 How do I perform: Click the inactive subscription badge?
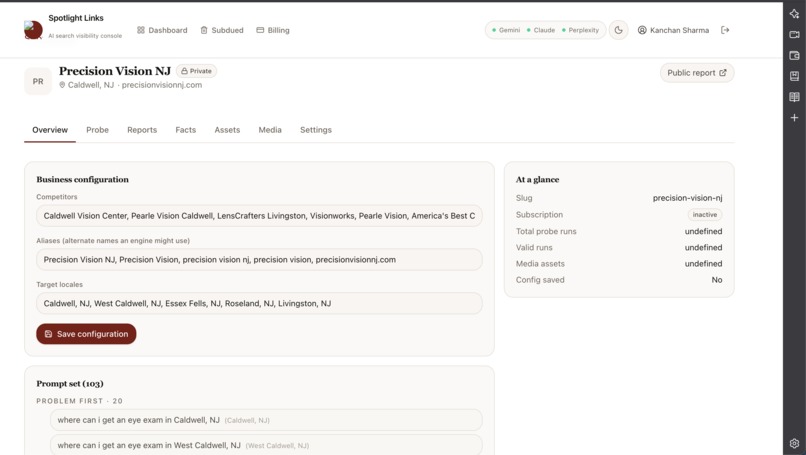(x=705, y=215)
